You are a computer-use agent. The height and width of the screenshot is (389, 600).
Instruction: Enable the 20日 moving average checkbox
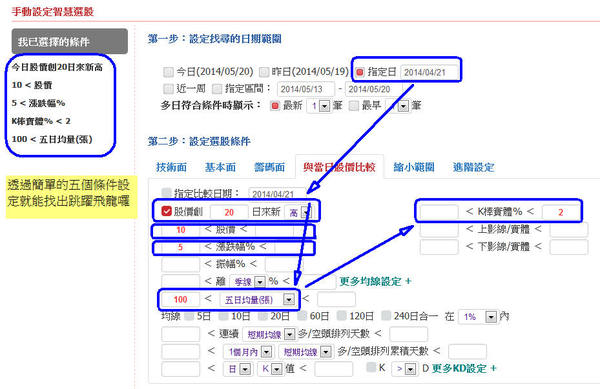click(262, 316)
